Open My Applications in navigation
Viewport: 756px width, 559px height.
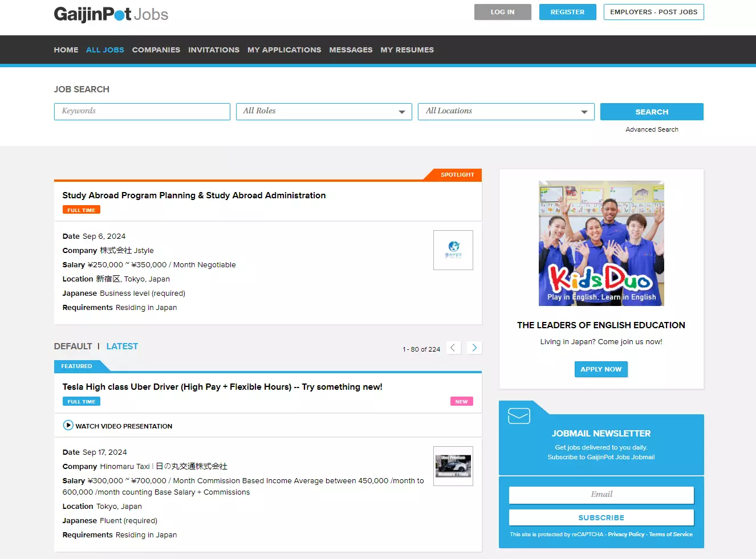284,50
